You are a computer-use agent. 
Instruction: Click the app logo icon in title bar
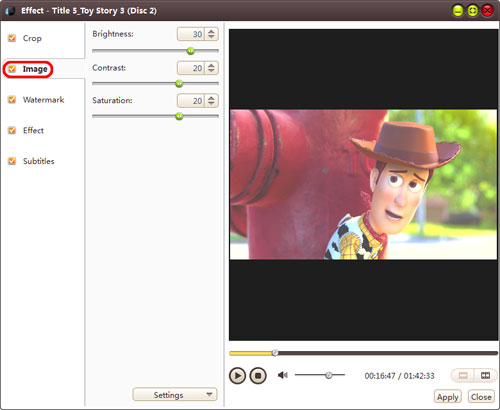click(11, 11)
